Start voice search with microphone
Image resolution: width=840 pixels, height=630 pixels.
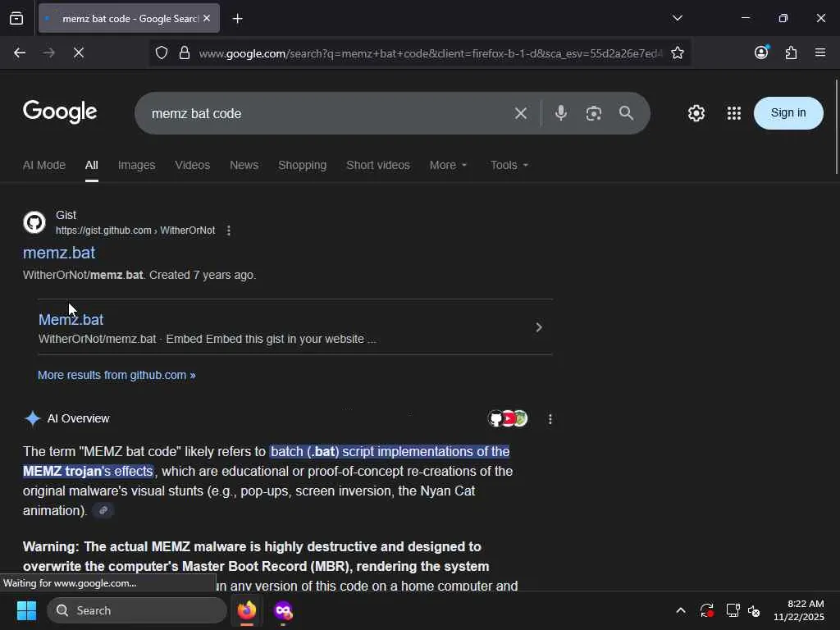point(561,113)
